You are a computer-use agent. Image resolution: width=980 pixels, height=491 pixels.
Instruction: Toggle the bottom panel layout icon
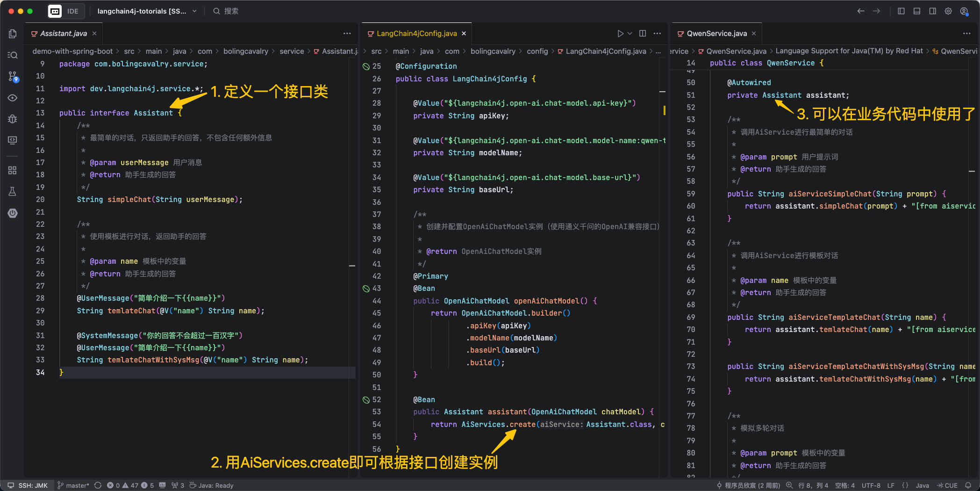917,11
